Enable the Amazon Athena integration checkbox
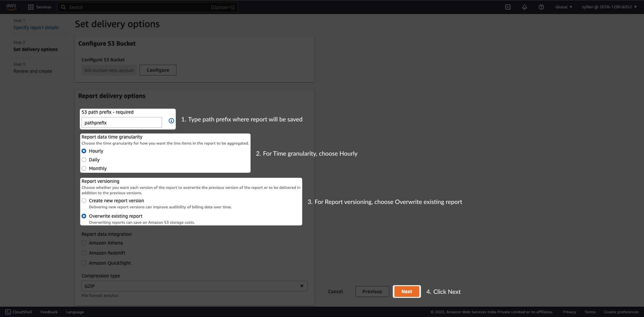 (x=84, y=243)
